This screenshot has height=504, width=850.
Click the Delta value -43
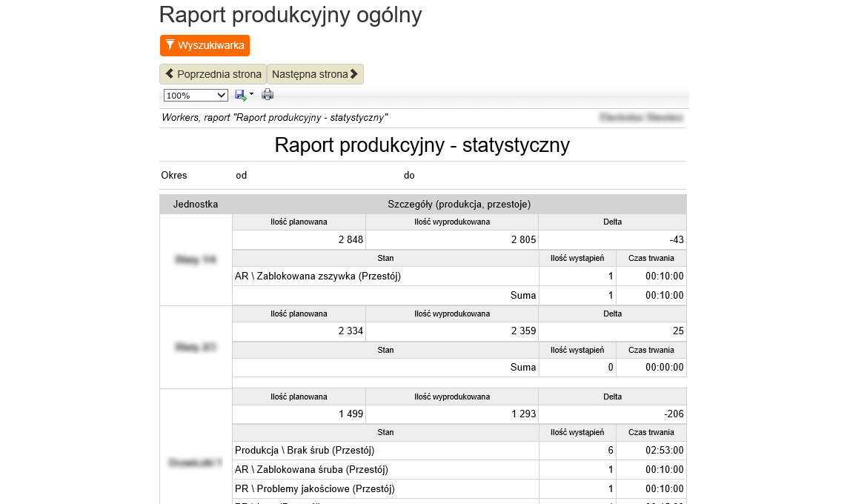point(674,239)
